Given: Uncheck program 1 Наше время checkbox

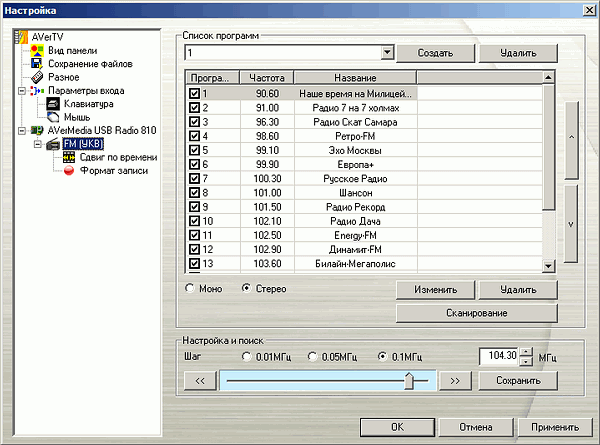Looking at the screenshot, I should tap(194, 93).
